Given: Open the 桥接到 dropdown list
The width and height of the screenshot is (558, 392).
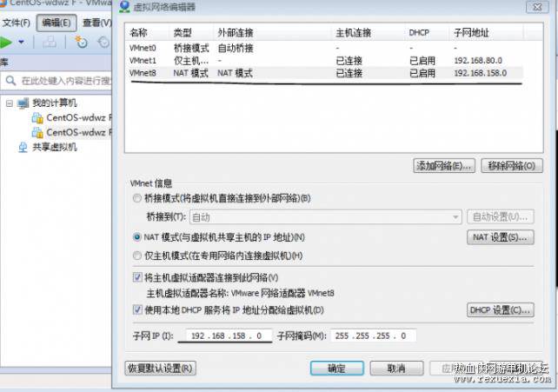Looking at the screenshot, I should [326, 217].
